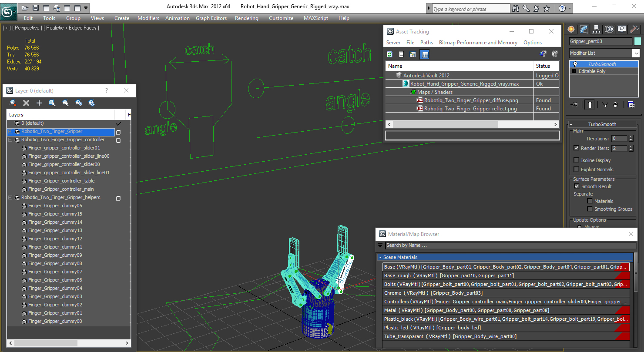Click Hide/Unhide All Layers icon
This screenshot has height=352, width=644.
pyautogui.click(x=78, y=103)
